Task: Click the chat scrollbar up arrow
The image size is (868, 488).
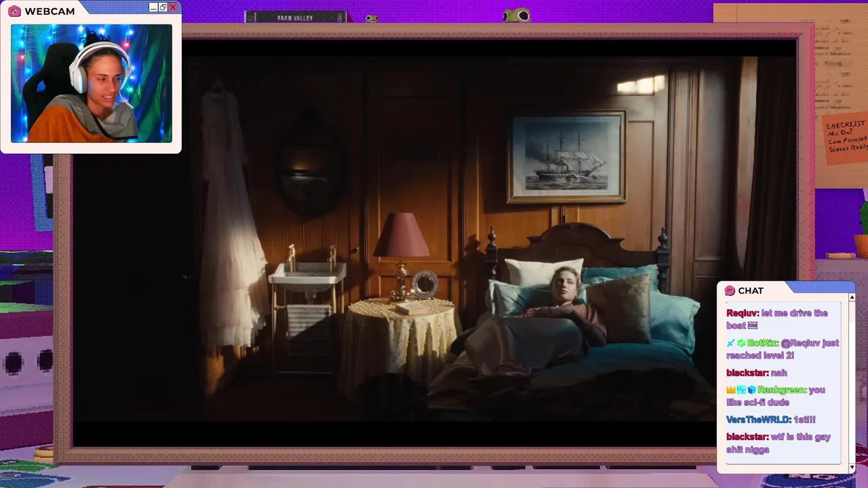Action: (852, 297)
